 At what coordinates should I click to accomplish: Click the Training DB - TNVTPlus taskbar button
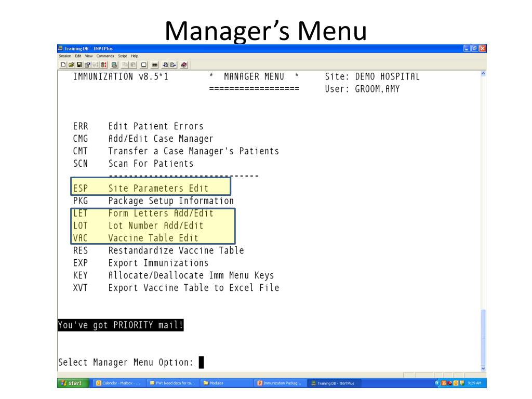[x=334, y=383]
